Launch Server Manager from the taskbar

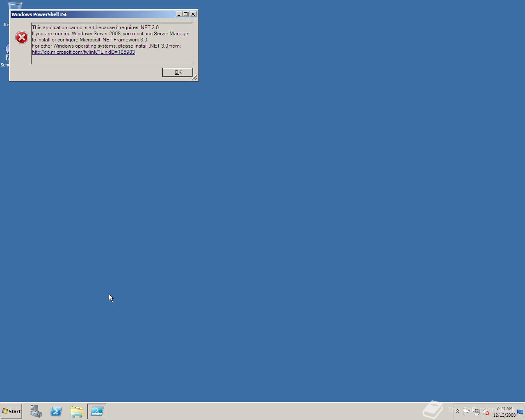click(x=36, y=411)
